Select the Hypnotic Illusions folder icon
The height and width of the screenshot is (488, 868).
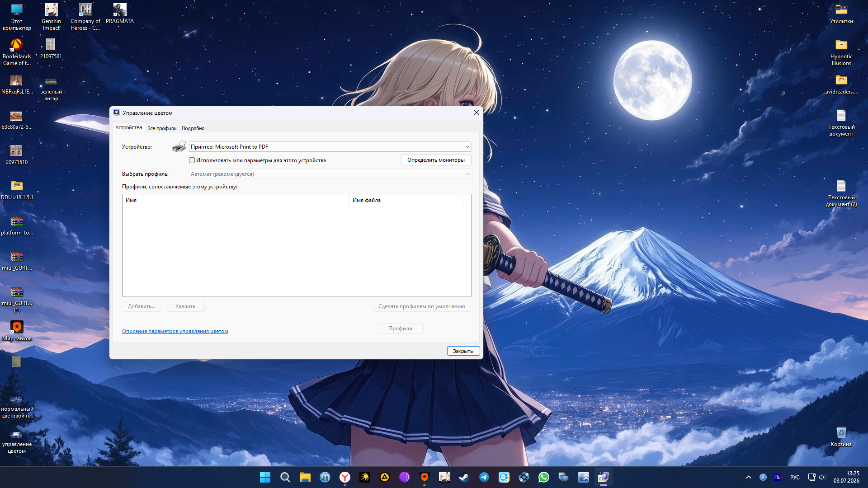point(841,52)
